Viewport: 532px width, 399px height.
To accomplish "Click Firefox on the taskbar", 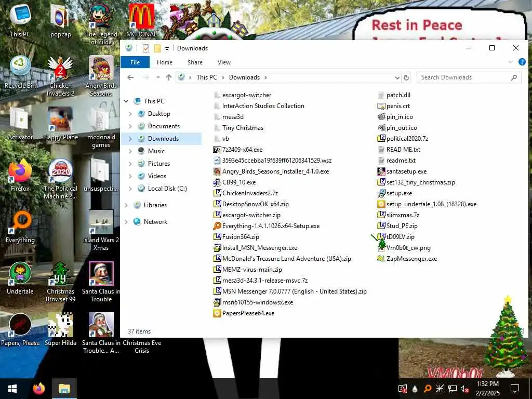I will pos(38,389).
